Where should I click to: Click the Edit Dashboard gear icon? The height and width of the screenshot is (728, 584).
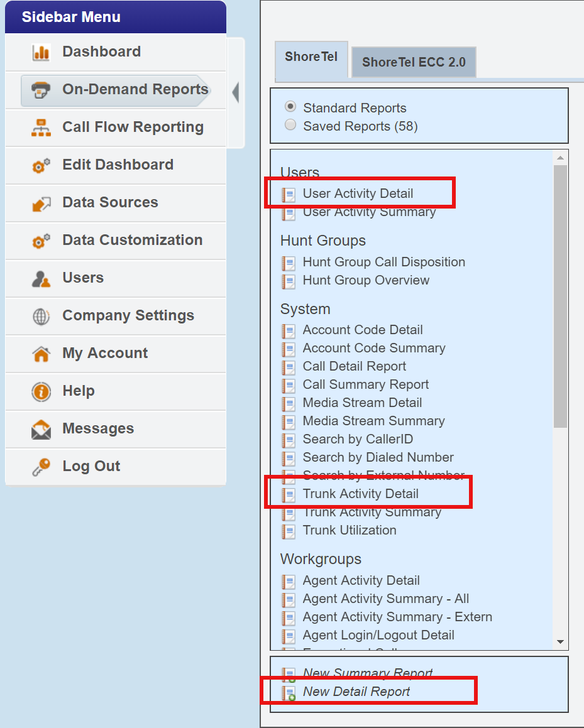click(41, 165)
